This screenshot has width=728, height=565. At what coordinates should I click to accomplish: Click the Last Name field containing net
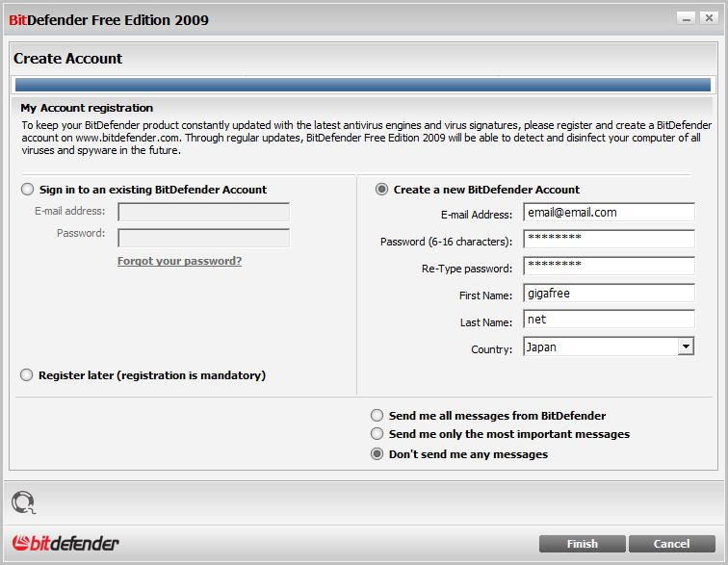(609, 320)
